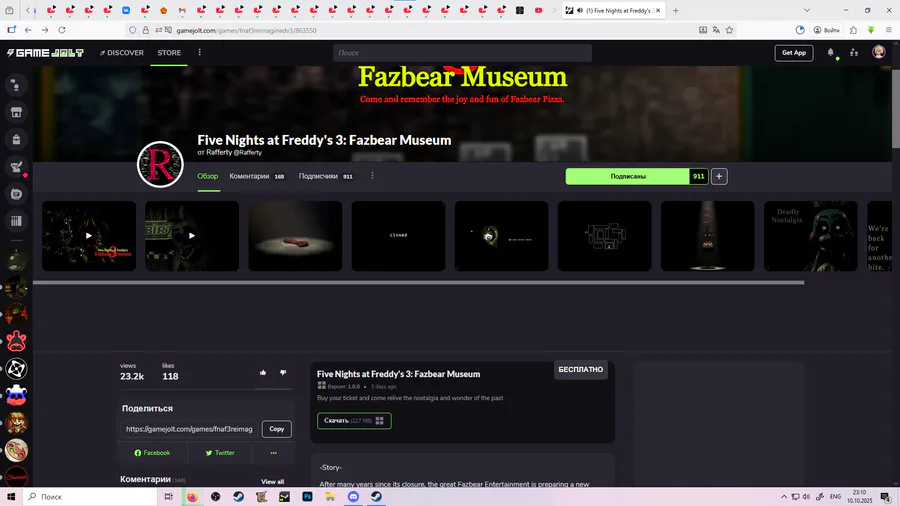Open the library shelves icon in the sidebar

click(x=16, y=221)
